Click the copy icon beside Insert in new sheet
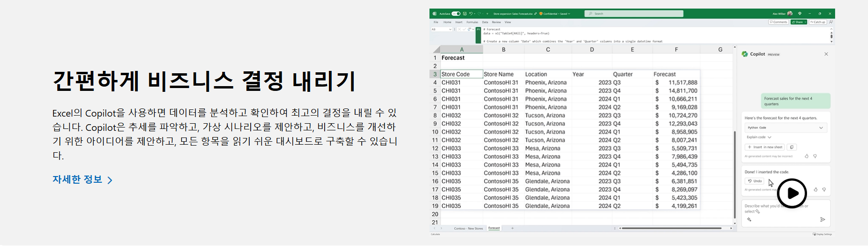The image size is (868, 246). 792,147
